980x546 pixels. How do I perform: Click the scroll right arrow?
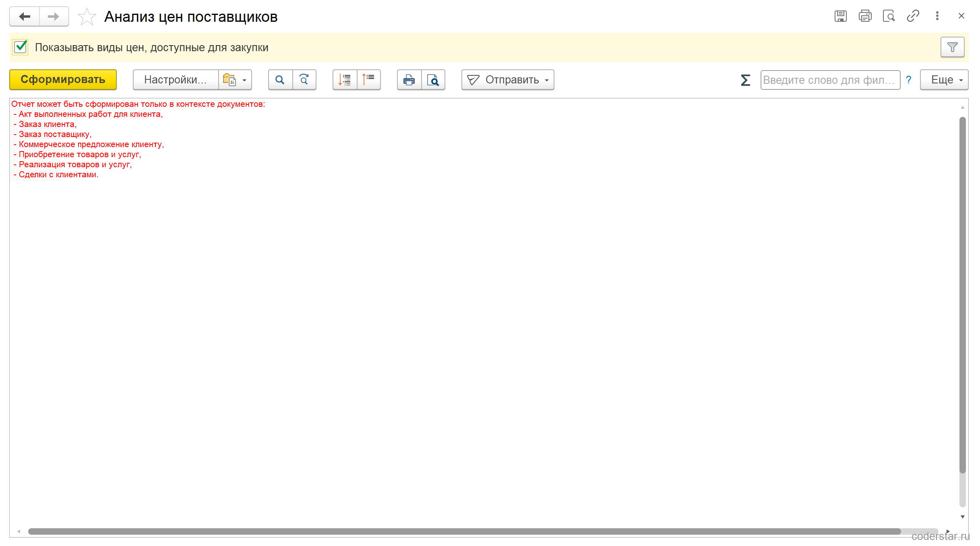click(948, 531)
